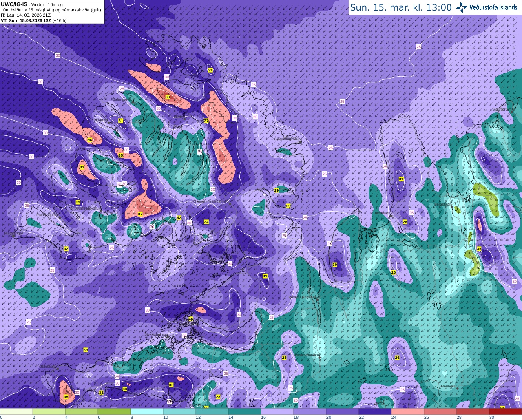Image resolution: width=522 pixels, height=420 pixels.
Task: Click the Steingrímsfjarðarheiði station label
Action: [211, 201]
